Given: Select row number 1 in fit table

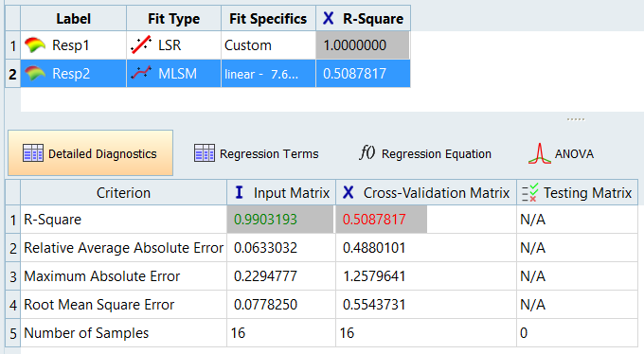Looking at the screenshot, I should [12, 45].
